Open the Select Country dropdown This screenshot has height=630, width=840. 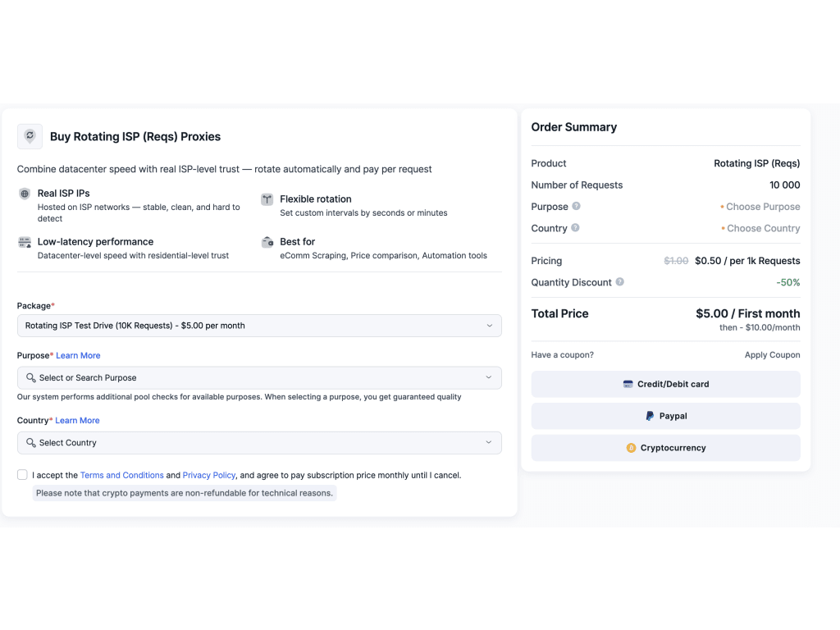click(259, 442)
